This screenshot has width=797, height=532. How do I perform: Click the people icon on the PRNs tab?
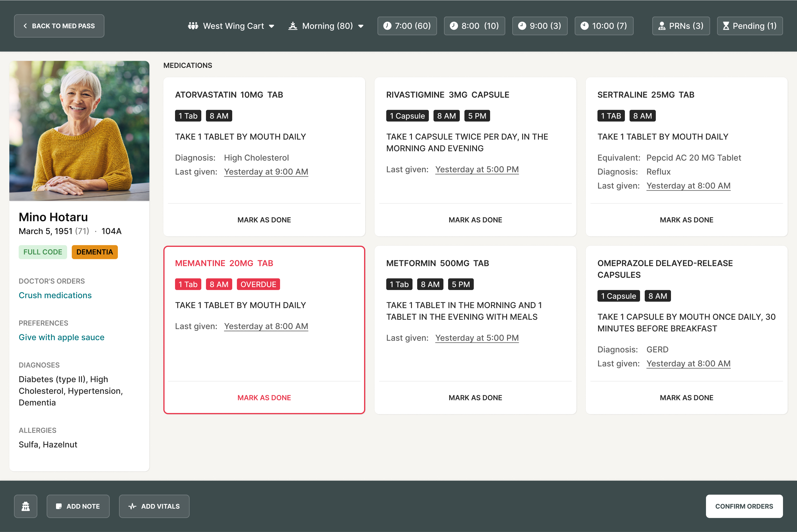pyautogui.click(x=661, y=25)
